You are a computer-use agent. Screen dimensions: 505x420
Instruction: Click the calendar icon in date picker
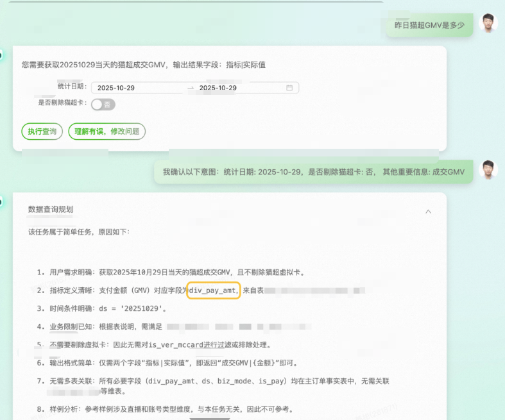[289, 88]
